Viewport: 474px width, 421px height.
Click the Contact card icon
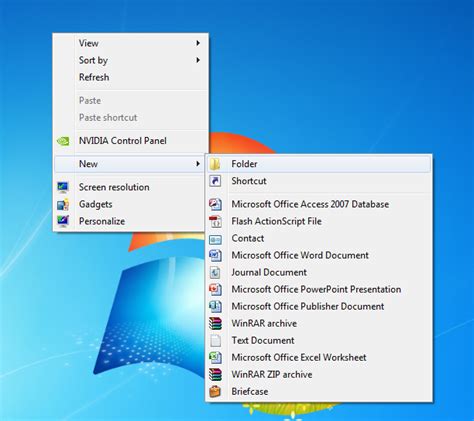coord(215,239)
